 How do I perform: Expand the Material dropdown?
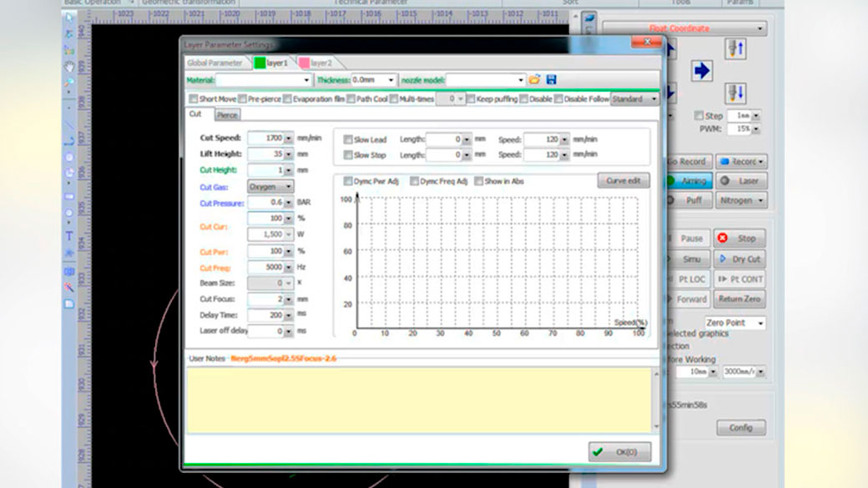306,80
